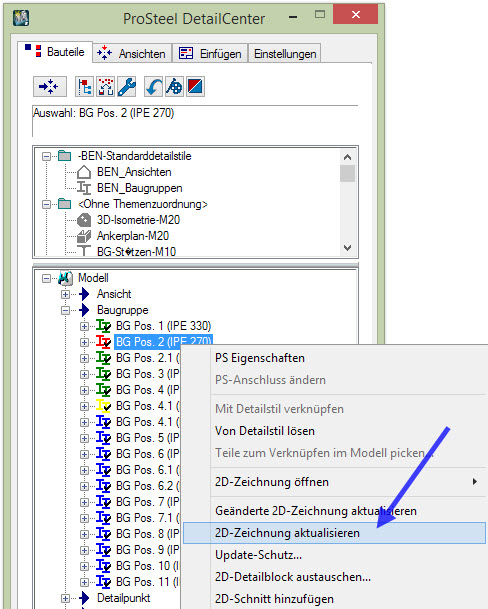The height and width of the screenshot is (609, 488).
Task: Select PS Eigenschaften menu entry
Action: (260, 358)
